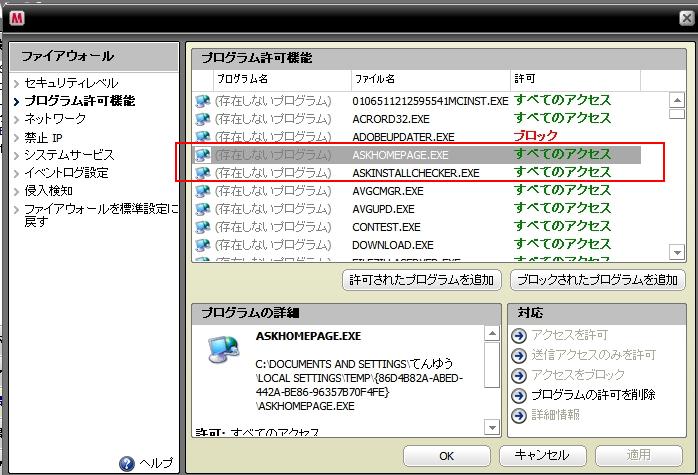This screenshot has width=698, height=475.
Task: Click program icon beside AVGCMGR.EXE
Action: pyautogui.click(x=203, y=191)
